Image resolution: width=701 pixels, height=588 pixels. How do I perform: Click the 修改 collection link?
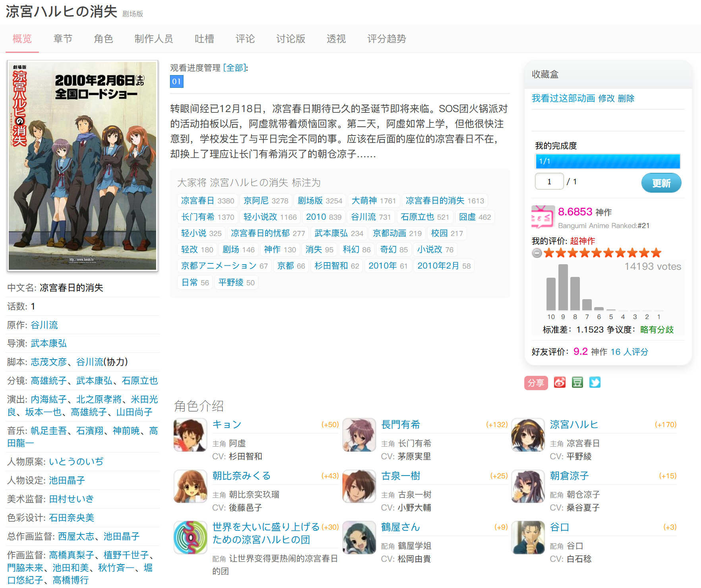pyautogui.click(x=606, y=98)
